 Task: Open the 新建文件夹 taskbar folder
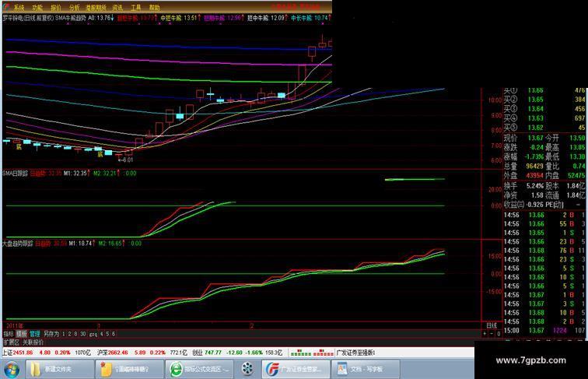[60, 369]
